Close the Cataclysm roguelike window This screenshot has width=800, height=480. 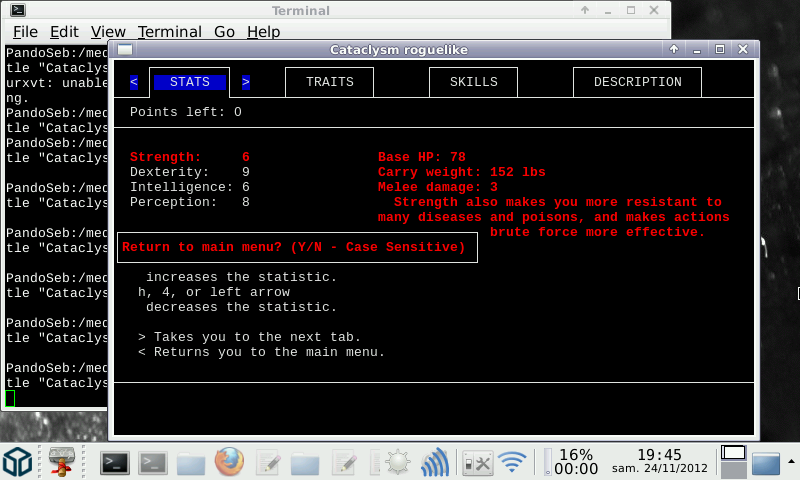[x=743, y=49]
